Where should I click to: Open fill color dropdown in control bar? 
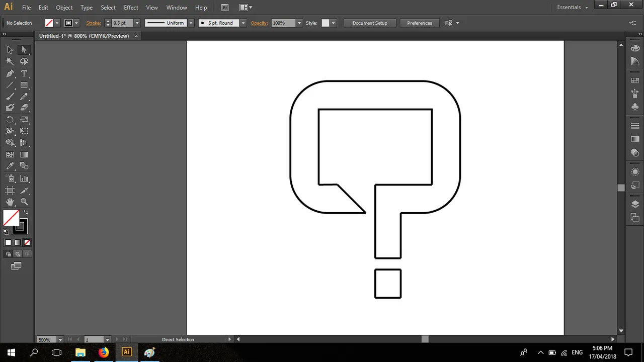(x=57, y=23)
